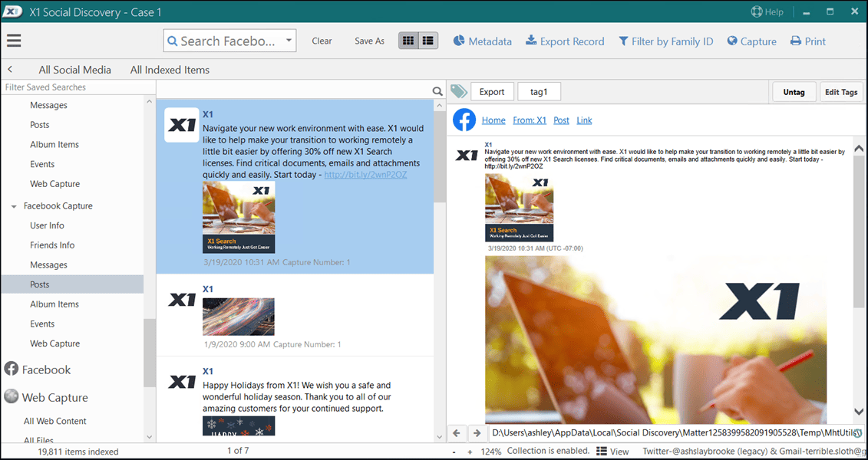868x460 pixels.
Task: Open the All Social Media tab
Action: point(74,70)
